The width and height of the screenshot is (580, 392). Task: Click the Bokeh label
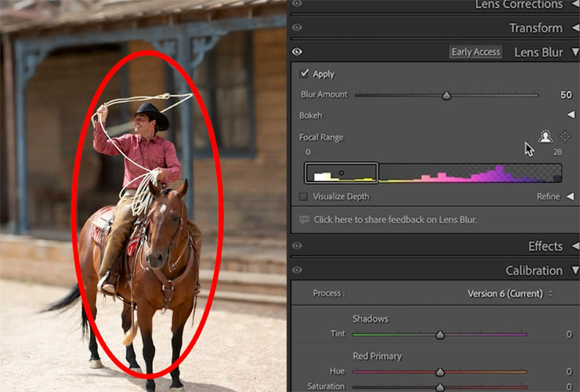[310, 115]
